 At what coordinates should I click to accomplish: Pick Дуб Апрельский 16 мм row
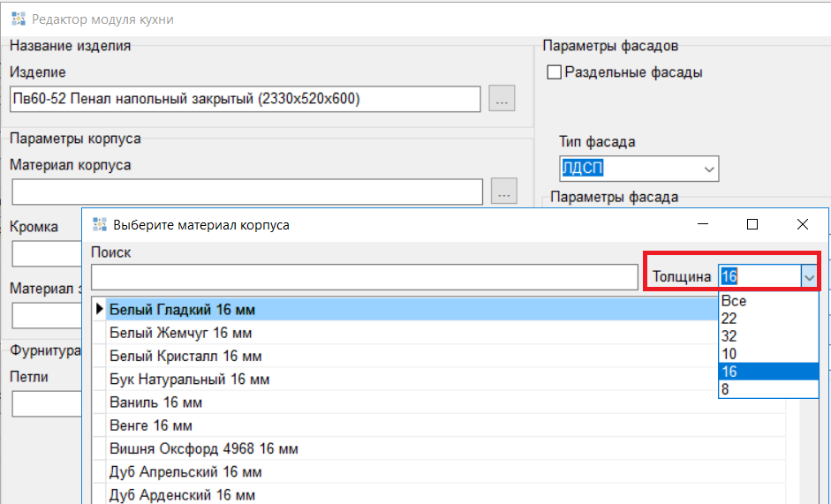coord(185,471)
